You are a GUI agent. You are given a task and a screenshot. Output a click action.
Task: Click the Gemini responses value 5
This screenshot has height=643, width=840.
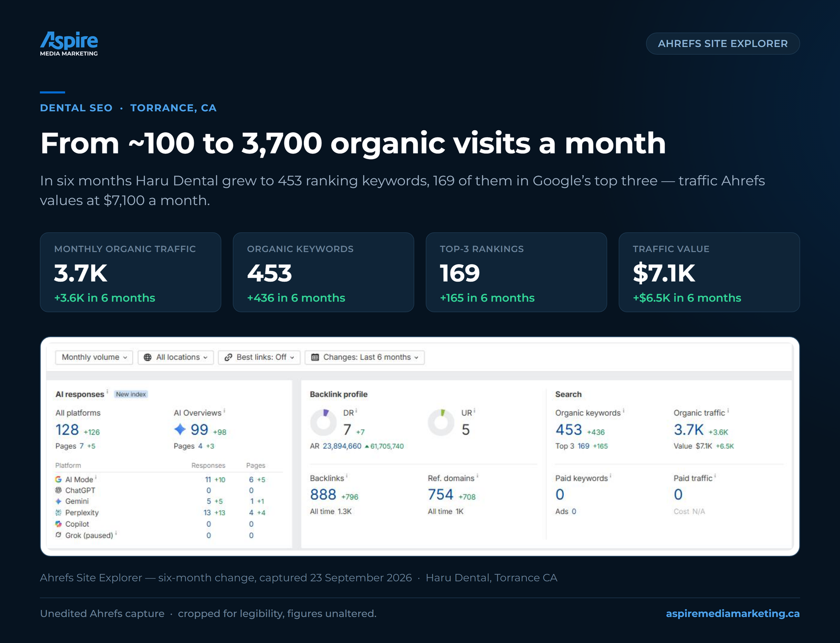pos(208,501)
